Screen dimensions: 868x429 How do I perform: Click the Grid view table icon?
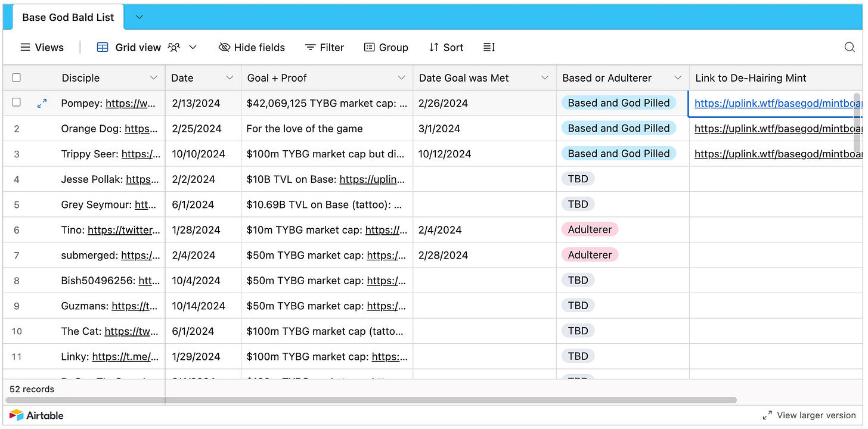[103, 47]
